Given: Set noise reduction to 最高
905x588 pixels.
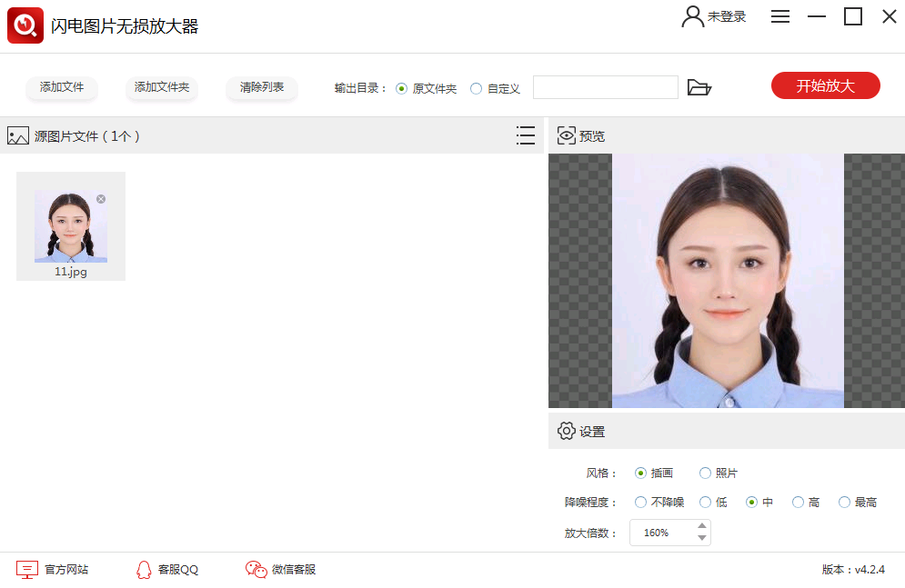Looking at the screenshot, I should 844,502.
